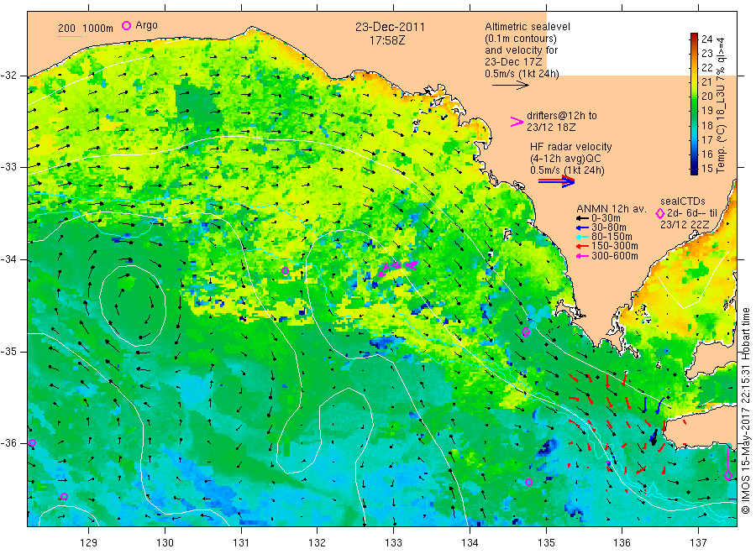Click the longitude label '129'
The height and width of the screenshot is (554, 756).
89,543
